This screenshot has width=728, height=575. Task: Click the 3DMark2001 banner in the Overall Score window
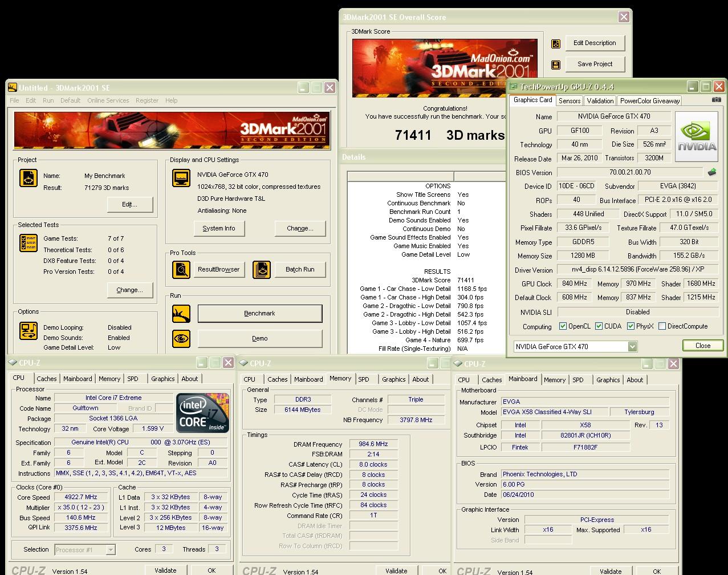445,68
